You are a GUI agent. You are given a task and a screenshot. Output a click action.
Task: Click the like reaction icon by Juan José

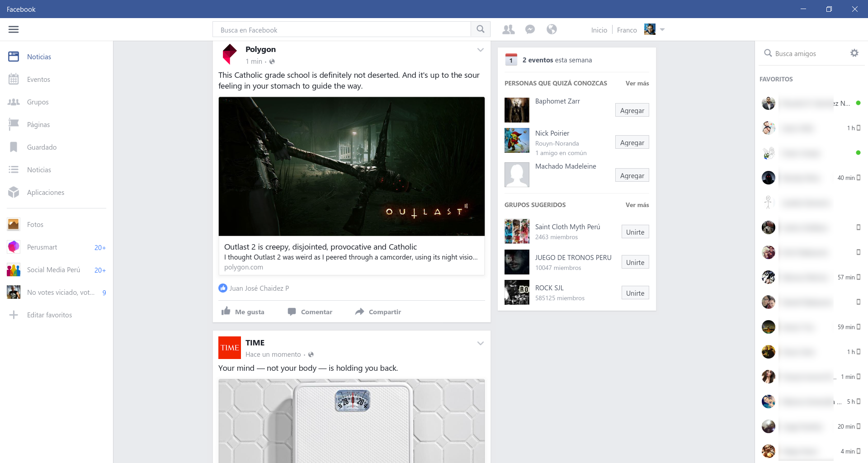tap(223, 288)
